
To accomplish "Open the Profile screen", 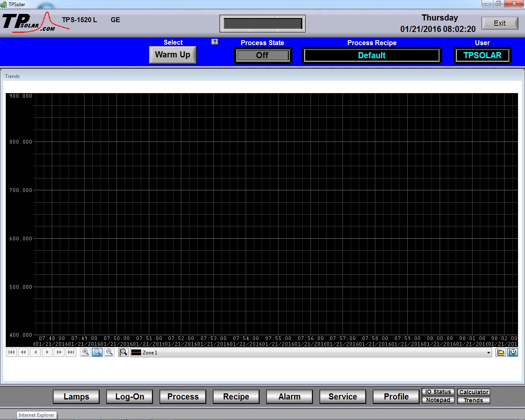I will click(396, 397).
